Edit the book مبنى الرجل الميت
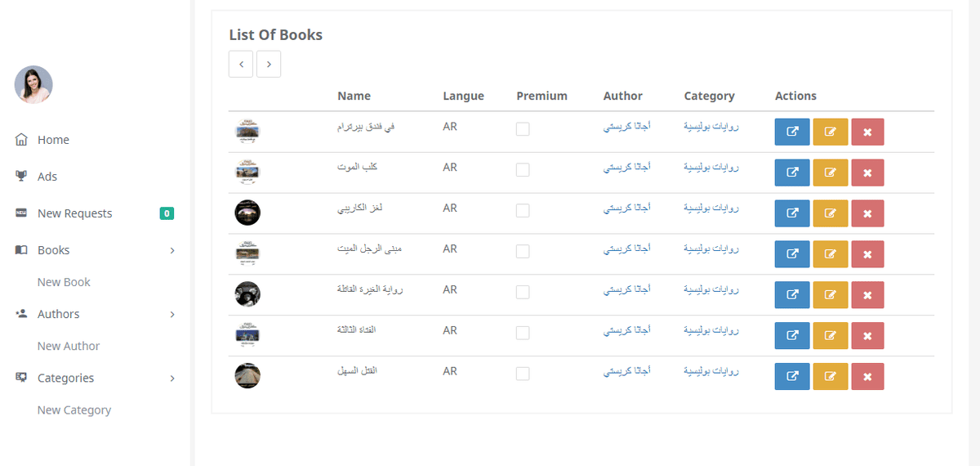 coord(831,254)
